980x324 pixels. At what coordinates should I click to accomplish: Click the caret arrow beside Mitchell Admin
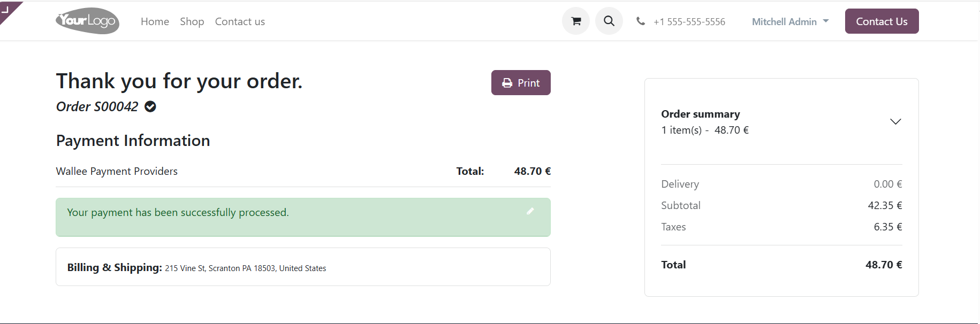point(826,21)
